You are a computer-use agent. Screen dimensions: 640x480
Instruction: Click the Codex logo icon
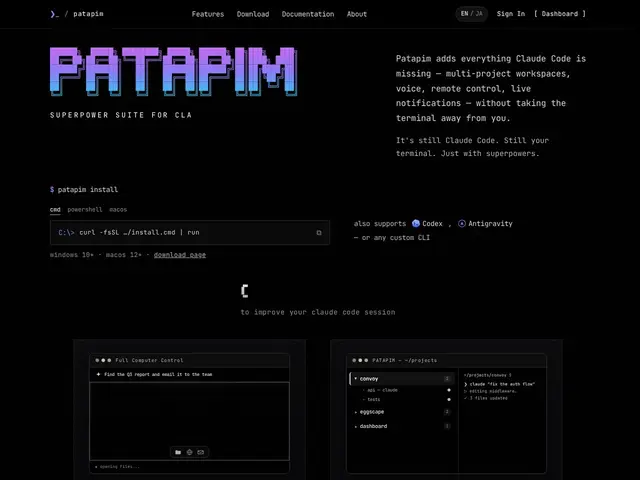click(416, 224)
